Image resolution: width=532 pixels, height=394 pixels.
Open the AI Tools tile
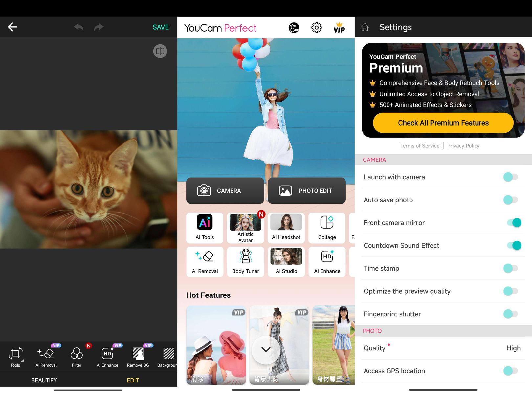click(x=205, y=228)
